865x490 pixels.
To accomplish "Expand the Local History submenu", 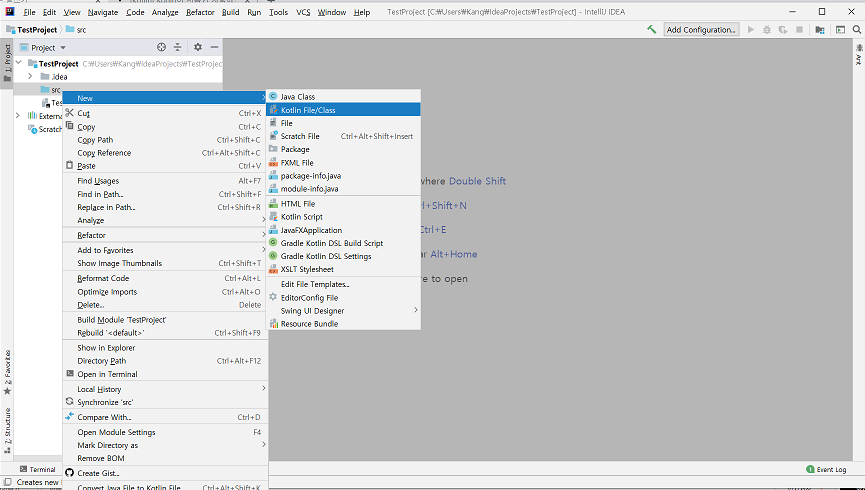I will [x=165, y=389].
